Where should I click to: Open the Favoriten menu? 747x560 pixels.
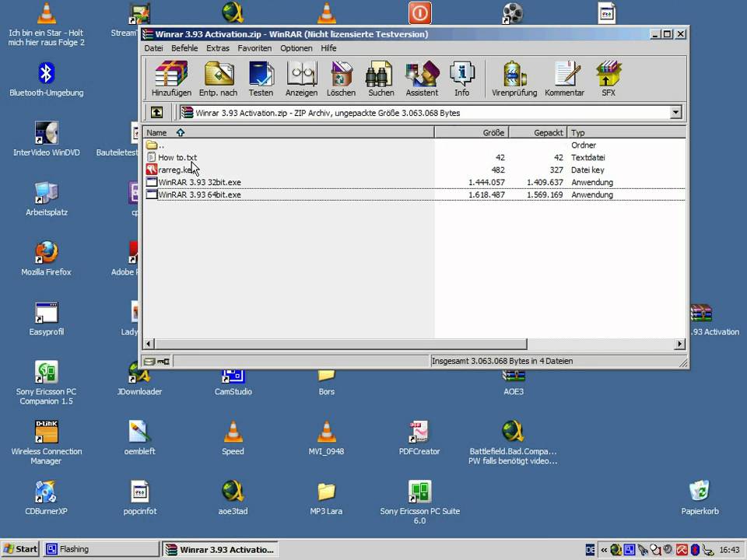(x=254, y=48)
